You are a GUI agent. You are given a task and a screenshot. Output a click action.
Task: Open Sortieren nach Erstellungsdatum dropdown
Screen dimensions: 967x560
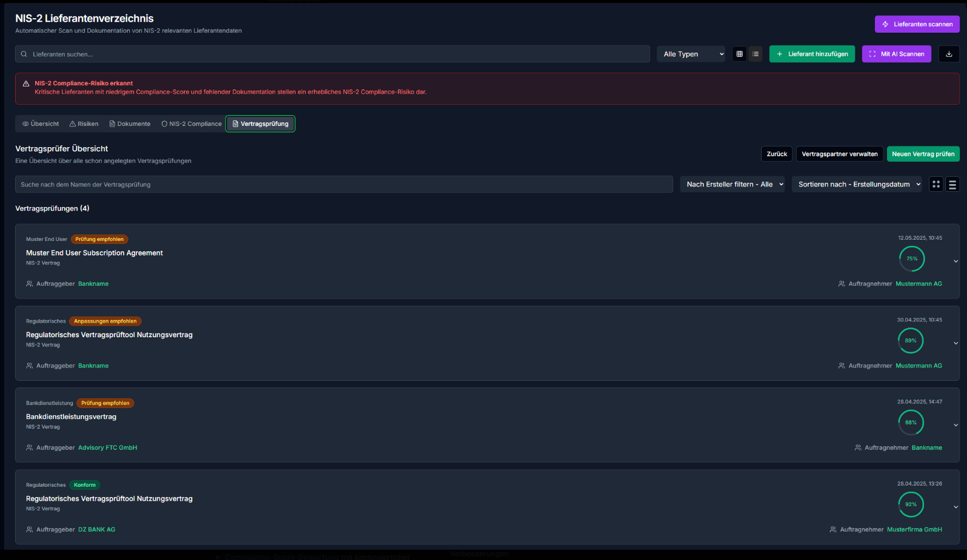click(x=857, y=184)
